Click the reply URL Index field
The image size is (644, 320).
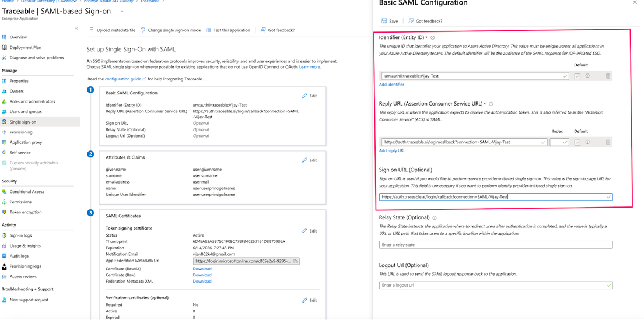[x=560, y=142]
